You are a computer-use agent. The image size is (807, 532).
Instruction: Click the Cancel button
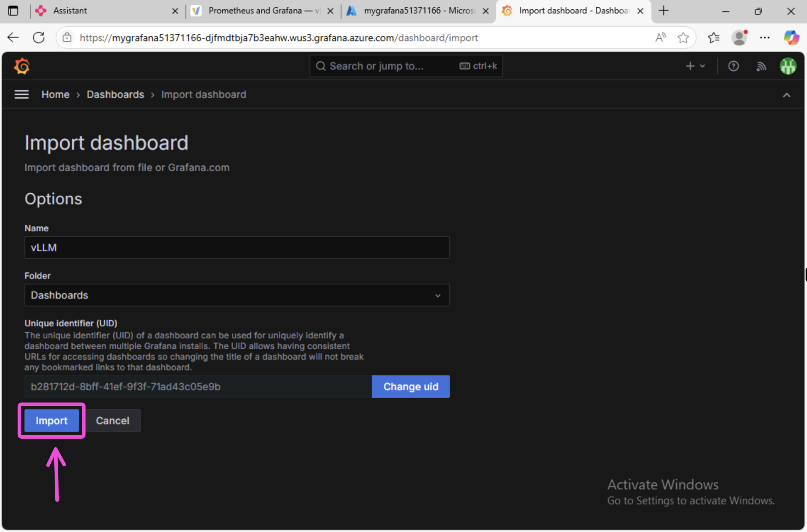(113, 421)
